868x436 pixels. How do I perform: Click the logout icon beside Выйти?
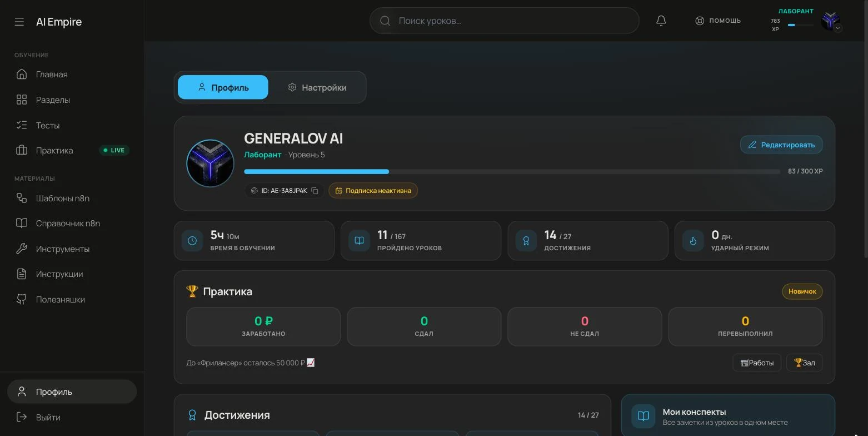[x=22, y=417]
